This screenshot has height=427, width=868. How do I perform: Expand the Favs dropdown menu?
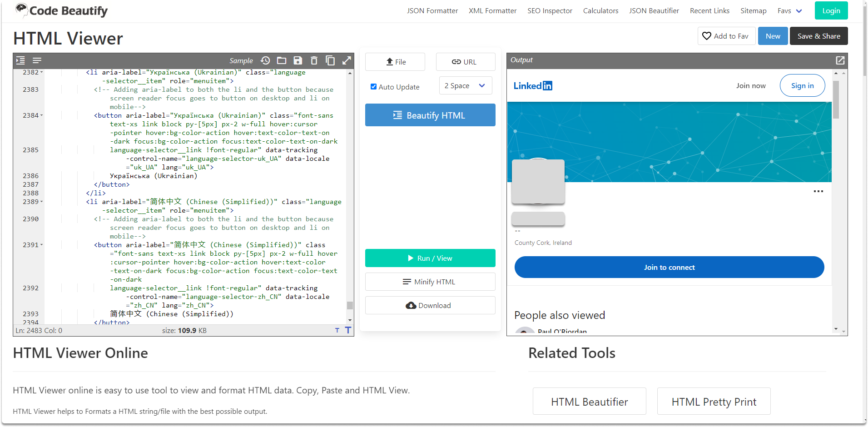(790, 11)
